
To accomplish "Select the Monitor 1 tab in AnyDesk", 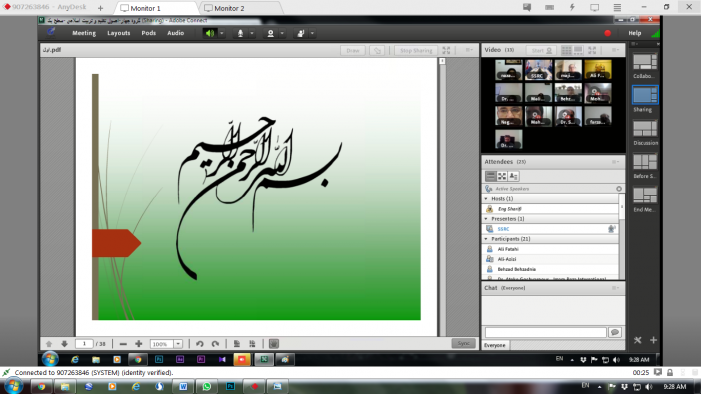I will pyautogui.click(x=145, y=8).
